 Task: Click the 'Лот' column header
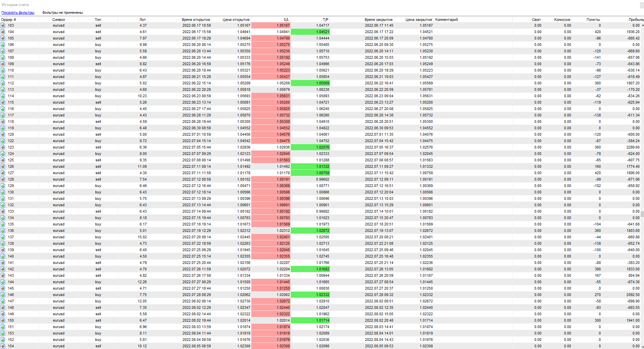[x=142, y=20]
